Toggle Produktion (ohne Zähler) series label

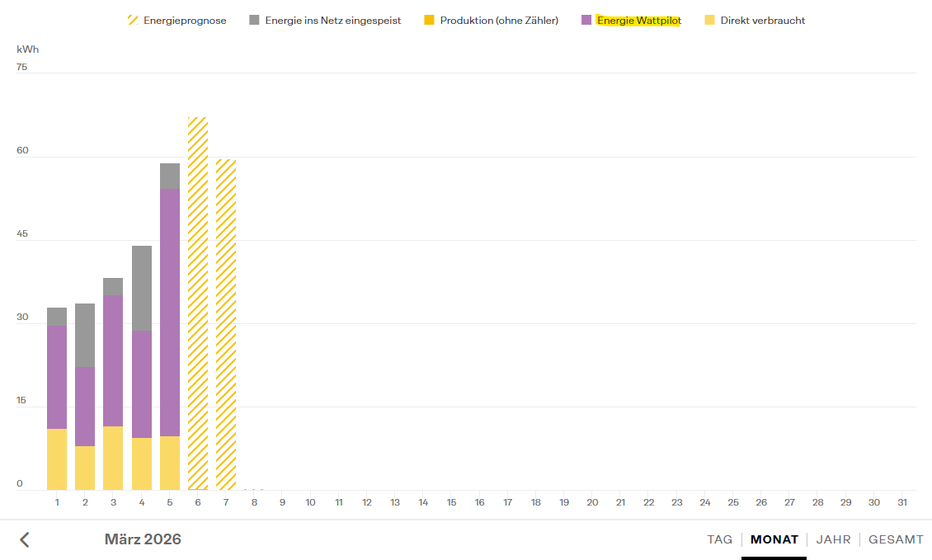coord(499,20)
